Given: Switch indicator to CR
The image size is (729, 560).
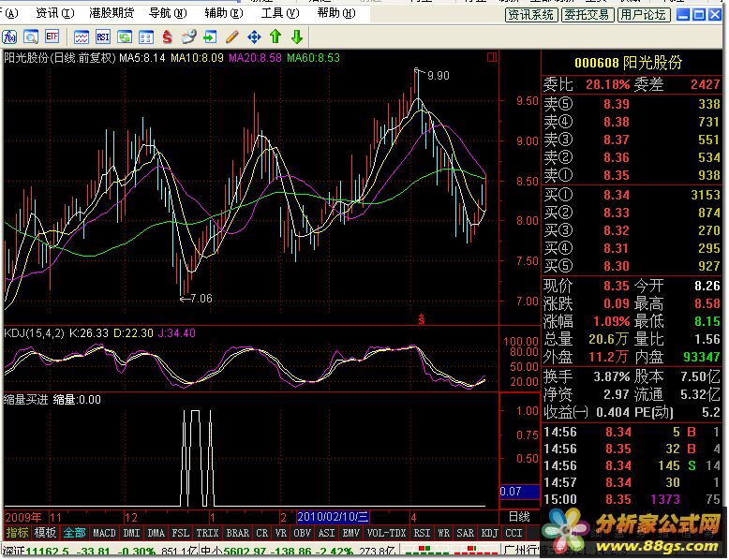Looking at the screenshot, I should coord(262,533).
